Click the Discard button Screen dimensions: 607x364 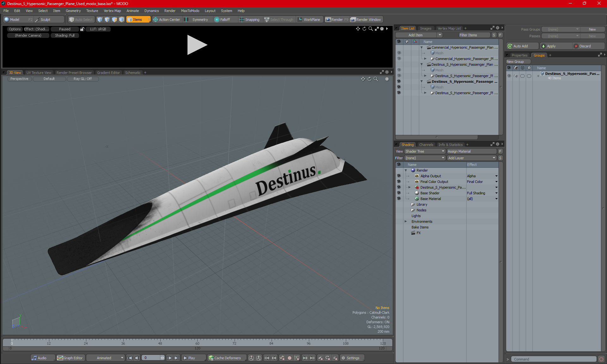pyautogui.click(x=588, y=46)
